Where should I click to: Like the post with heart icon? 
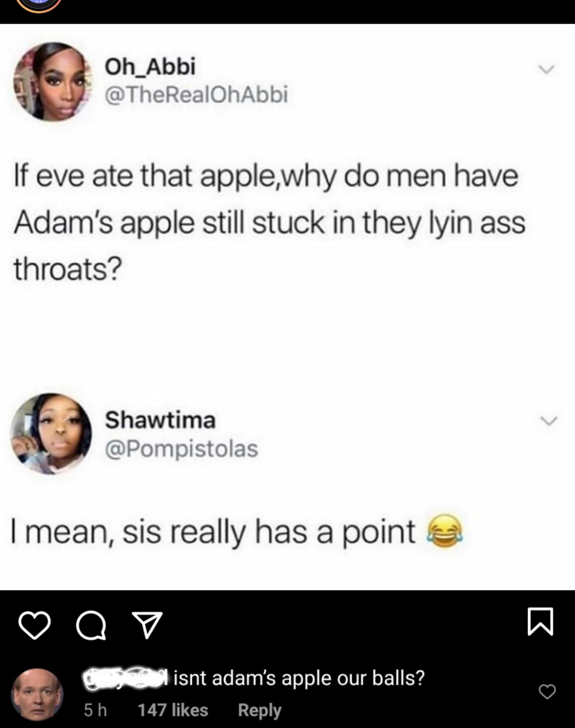pos(35,625)
